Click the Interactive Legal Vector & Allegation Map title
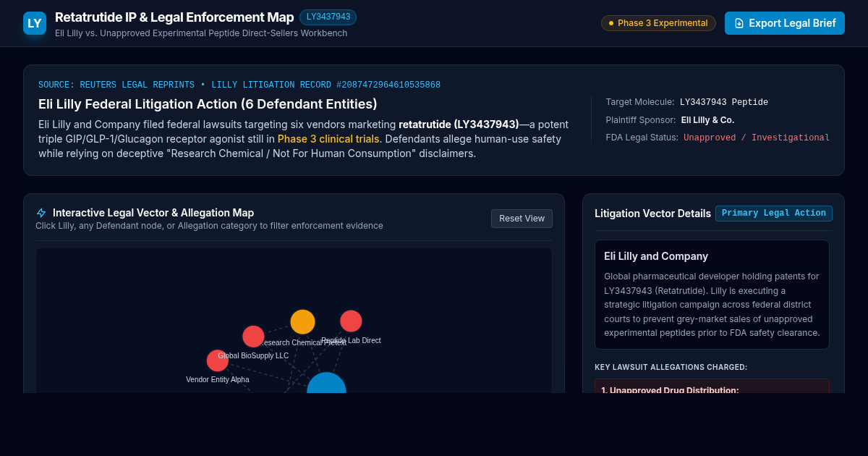The height and width of the screenshot is (456, 868). [153, 213]
